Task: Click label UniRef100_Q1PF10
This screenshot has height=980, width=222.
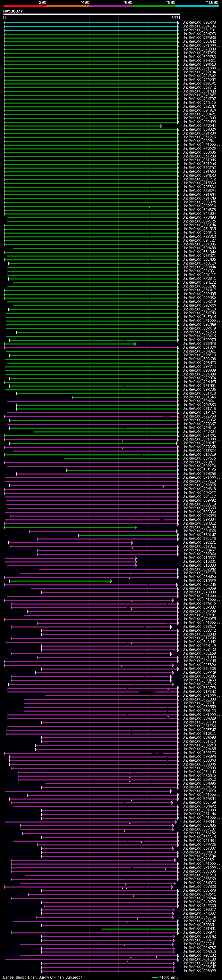Action: coord(199,412)
